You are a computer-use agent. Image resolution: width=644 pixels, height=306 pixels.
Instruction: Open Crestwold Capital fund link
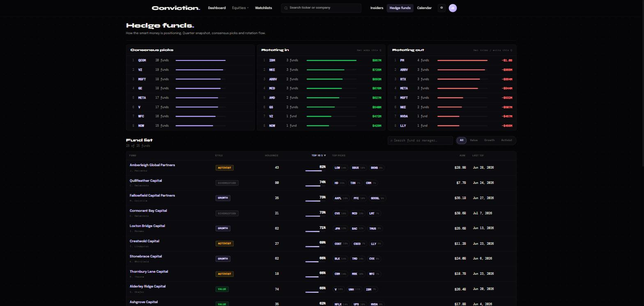pos(145,241)
